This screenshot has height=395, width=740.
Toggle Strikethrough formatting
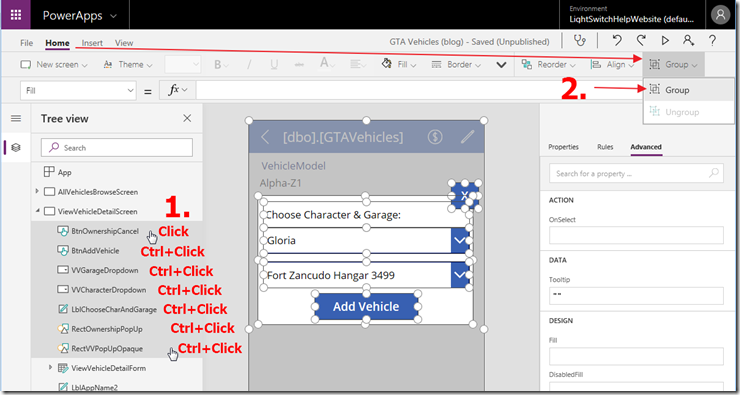pos(299,65)
